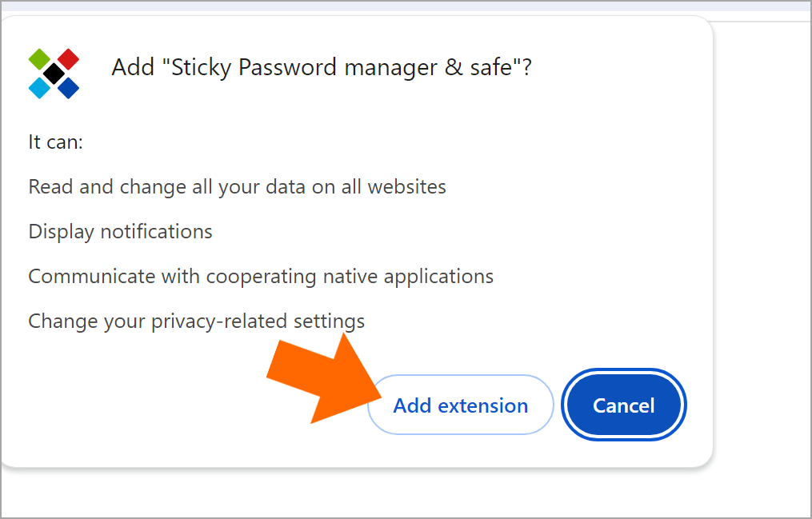Image resolution: width=812 pixels, height=519 pixels.
Task: Click the orange arrow pointing at Add extension
Action: [x=324, y=380]
